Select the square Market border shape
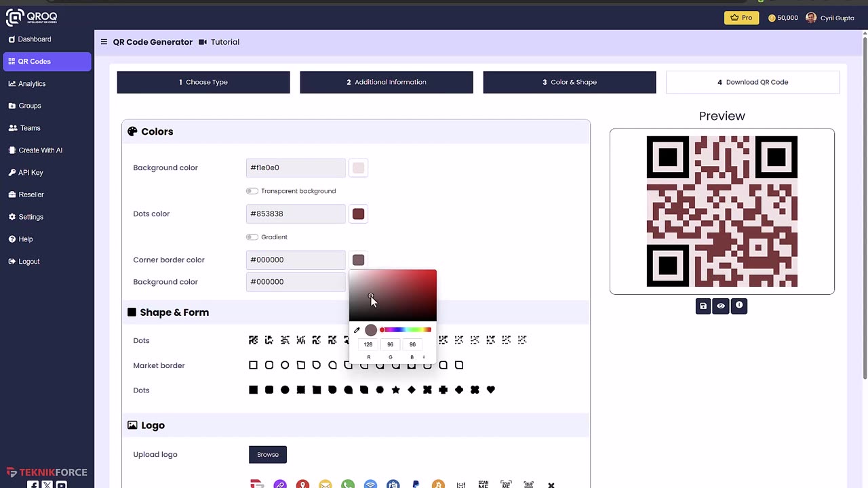 pos(253,365)
